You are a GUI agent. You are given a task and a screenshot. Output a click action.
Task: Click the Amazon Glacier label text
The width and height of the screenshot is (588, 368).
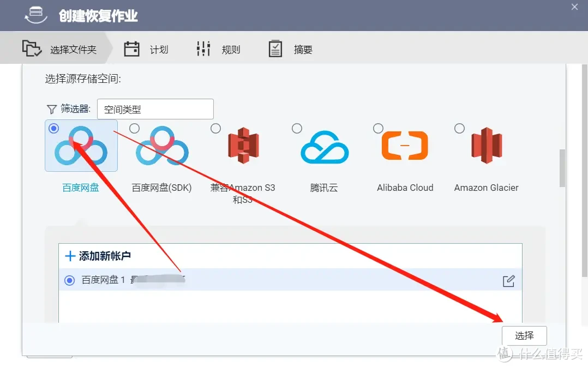coord(487,188)
